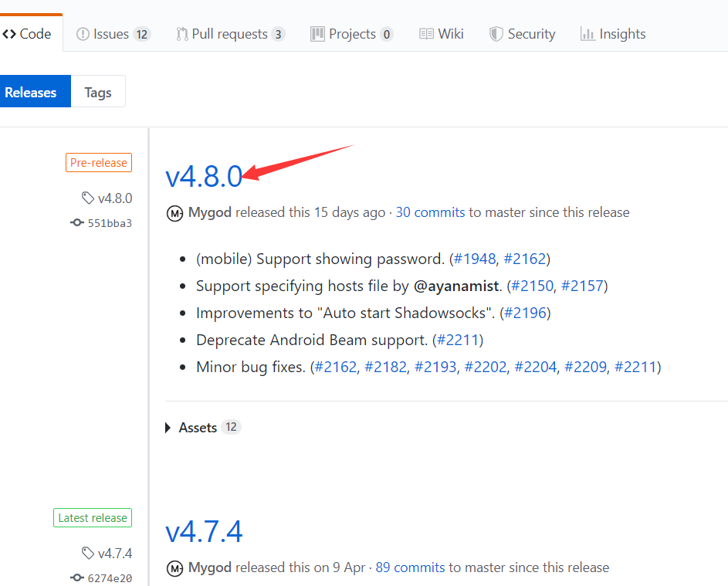Switch to the Pull requests tab
The height and width of the screenshot is (586, 728).
pyautogui.click(x=230, y=34)
